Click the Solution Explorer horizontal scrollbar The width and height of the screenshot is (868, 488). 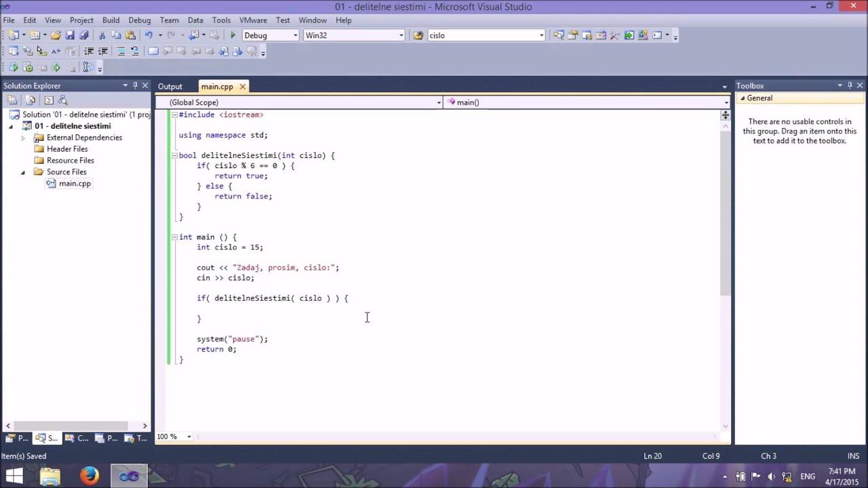tap(75, 426)
